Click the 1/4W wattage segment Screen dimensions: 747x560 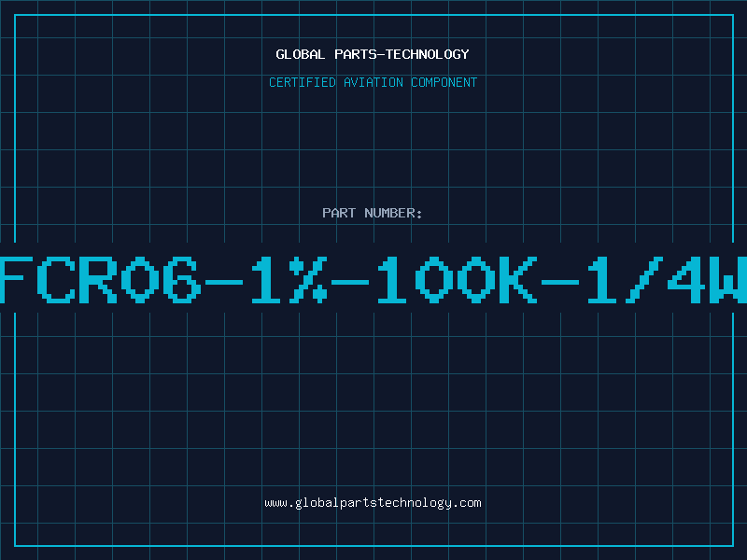coord(667,280)
